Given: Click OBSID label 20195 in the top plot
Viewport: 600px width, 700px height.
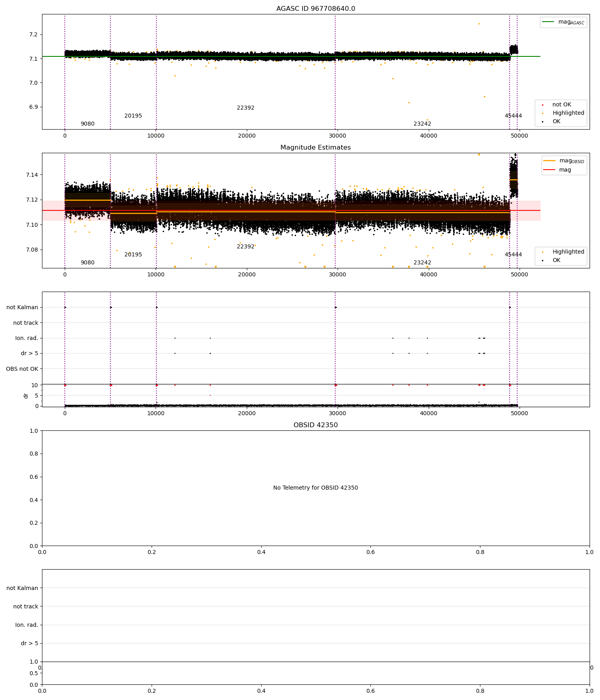Looking at the screenshot, I should coord(133,116).
